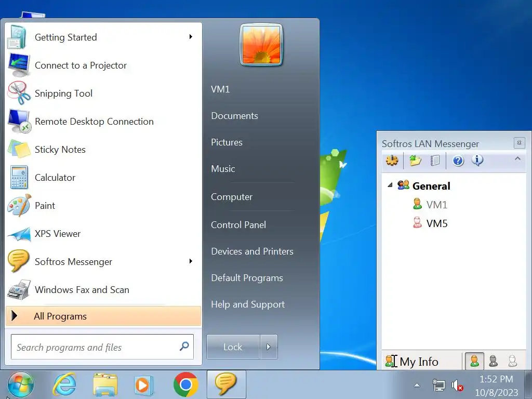Click the blue help question icon

click(x=458, y=161)
